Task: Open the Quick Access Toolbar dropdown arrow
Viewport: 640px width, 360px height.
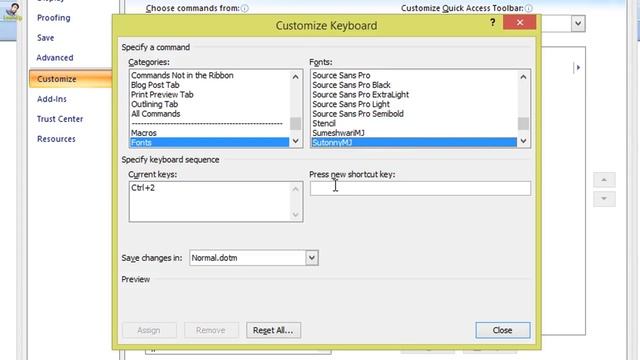Action: click(x=578, y=23)
